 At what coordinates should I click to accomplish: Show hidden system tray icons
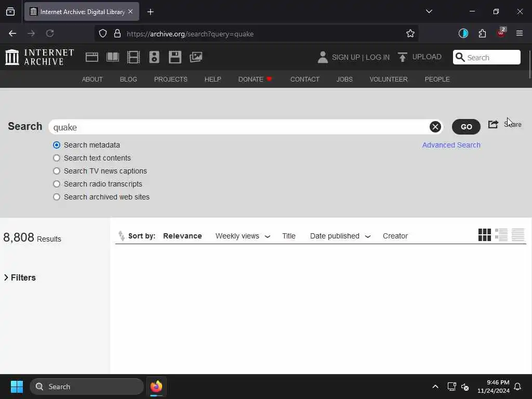click(x=435, y=387)
